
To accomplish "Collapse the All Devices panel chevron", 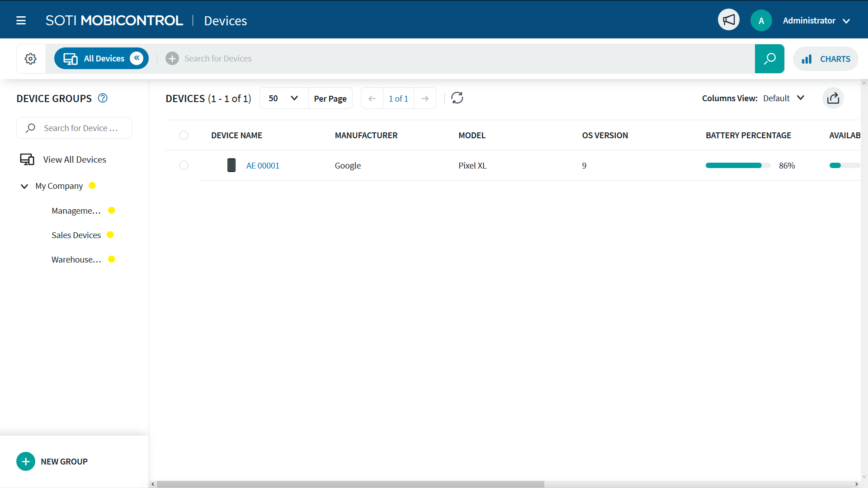I will [137, 58].
